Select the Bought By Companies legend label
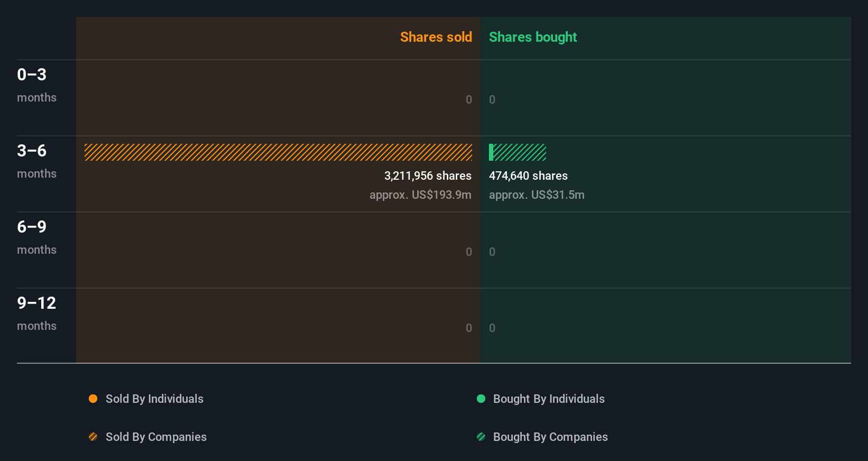This screenshot has height=461, width=868. coord(550,437)
